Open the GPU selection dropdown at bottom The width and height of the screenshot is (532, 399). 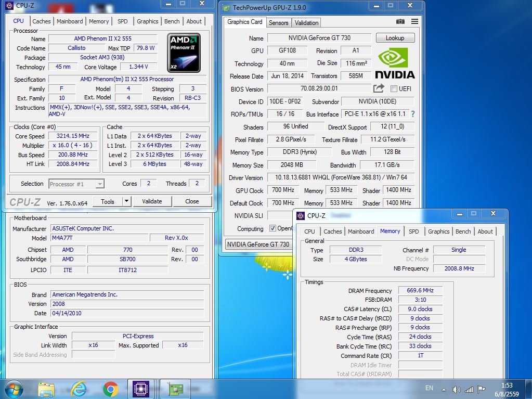coord(258,244)
